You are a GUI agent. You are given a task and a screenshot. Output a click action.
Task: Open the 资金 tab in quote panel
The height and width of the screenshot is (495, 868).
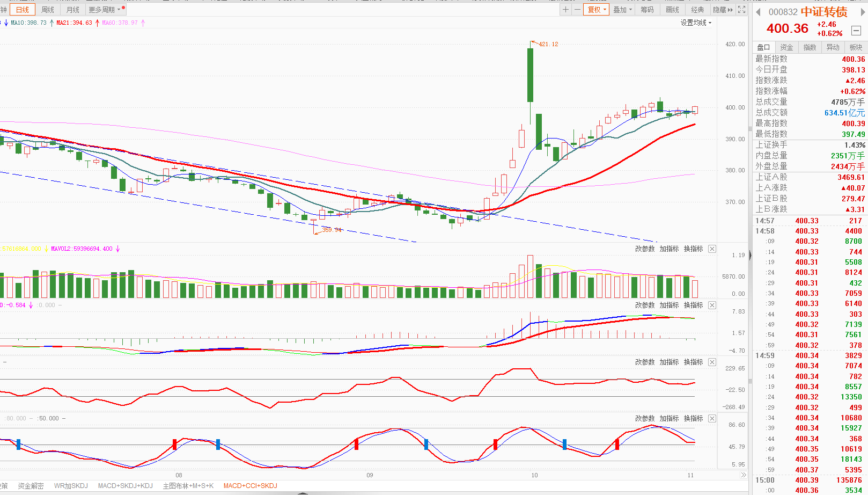tap(786, 47)
